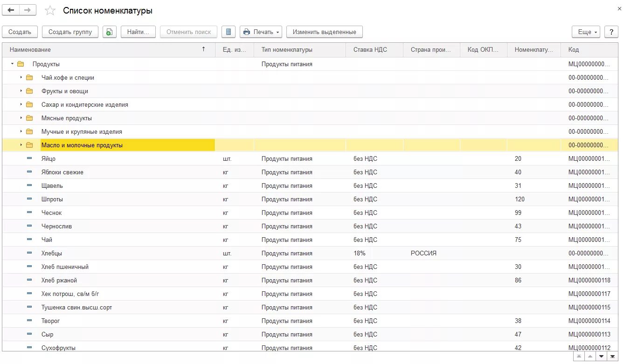Go back with the left arrow button
The height and width of the screenshot is (364, 624).
coord(11,10)
